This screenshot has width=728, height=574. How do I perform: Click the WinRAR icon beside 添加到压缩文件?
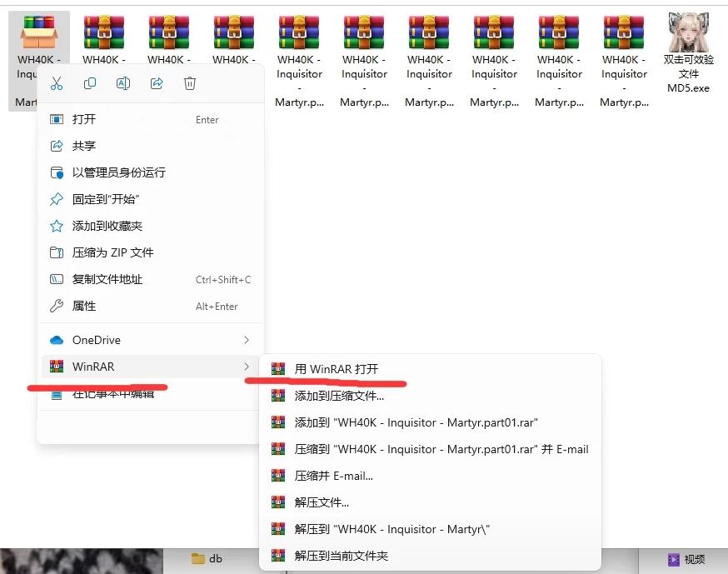[x=278, y=396]
